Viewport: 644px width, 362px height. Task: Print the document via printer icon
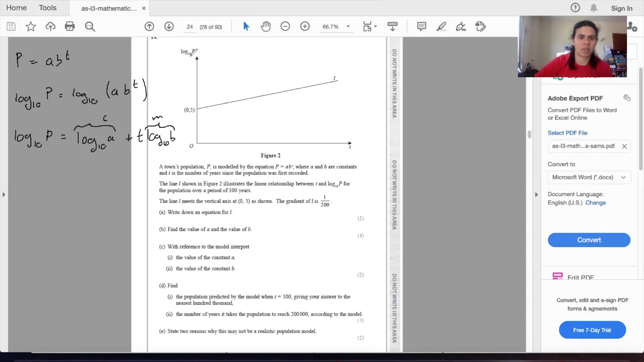[x=70, y=26]
